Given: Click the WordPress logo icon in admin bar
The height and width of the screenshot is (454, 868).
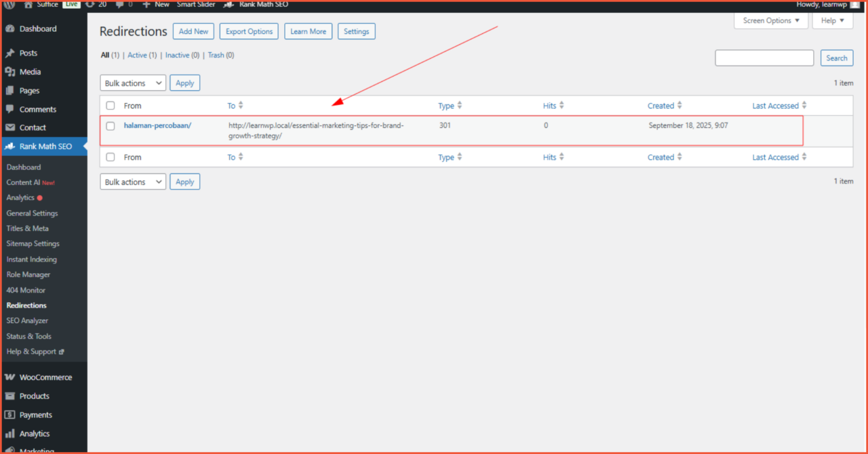Looking at the screenshot, I should click(x=9, y=4).
